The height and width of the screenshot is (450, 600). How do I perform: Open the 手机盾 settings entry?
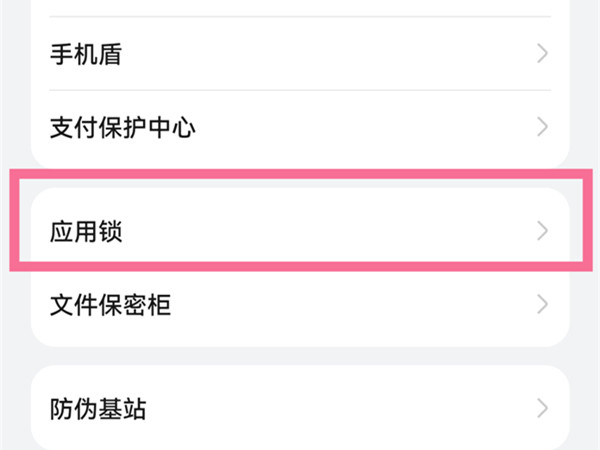[x=86, y=54]
